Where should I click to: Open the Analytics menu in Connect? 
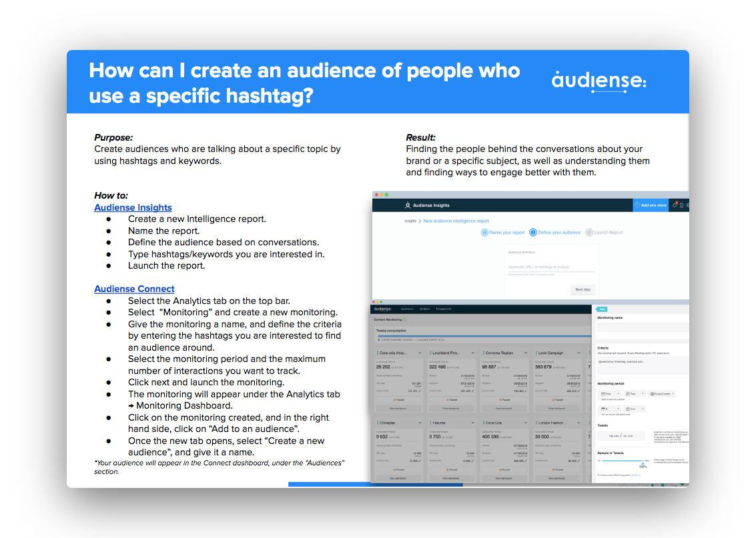[x=425, y=309]
